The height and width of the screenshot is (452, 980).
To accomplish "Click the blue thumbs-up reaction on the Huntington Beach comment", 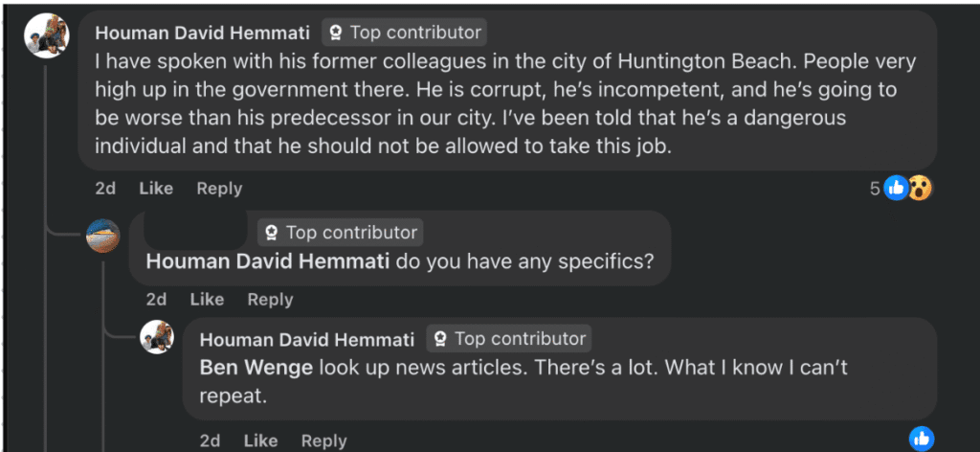I will tap(897, 189).
